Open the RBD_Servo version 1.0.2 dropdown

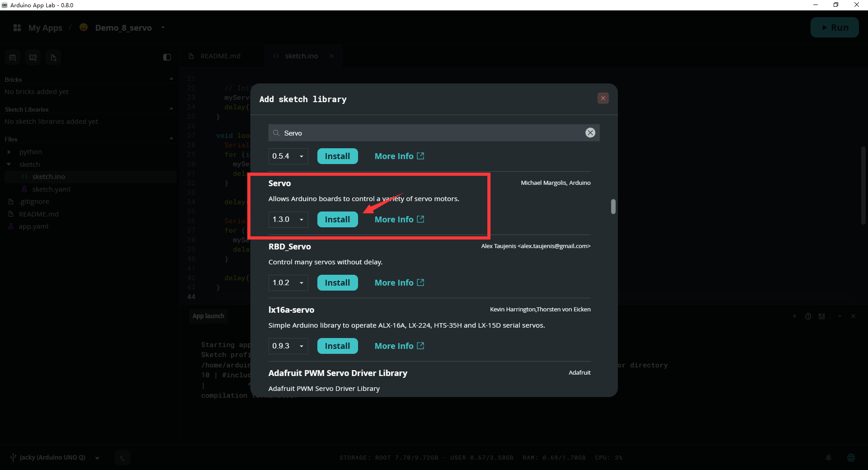point(288,282)
